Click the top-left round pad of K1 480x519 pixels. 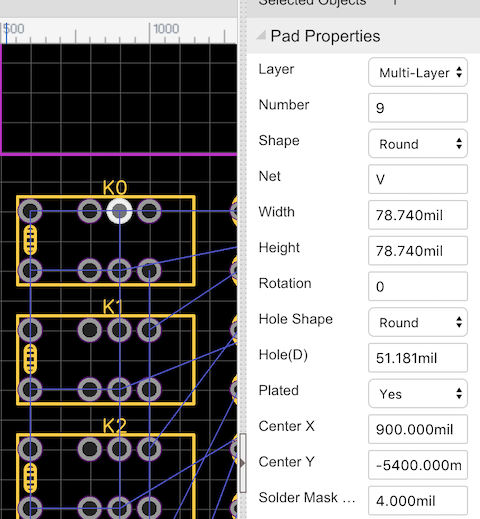(30, 330)
